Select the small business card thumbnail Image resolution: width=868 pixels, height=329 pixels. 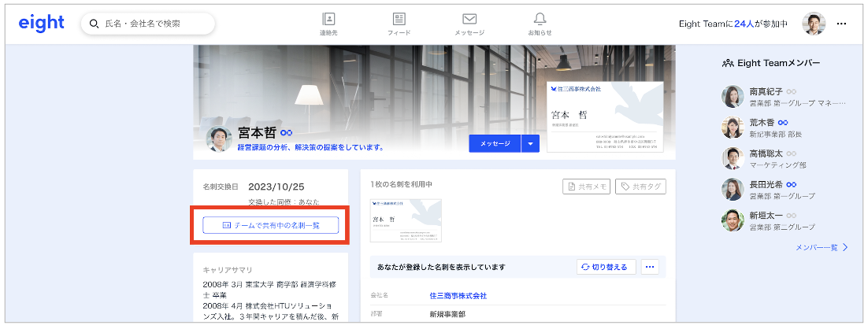(406, 220)
